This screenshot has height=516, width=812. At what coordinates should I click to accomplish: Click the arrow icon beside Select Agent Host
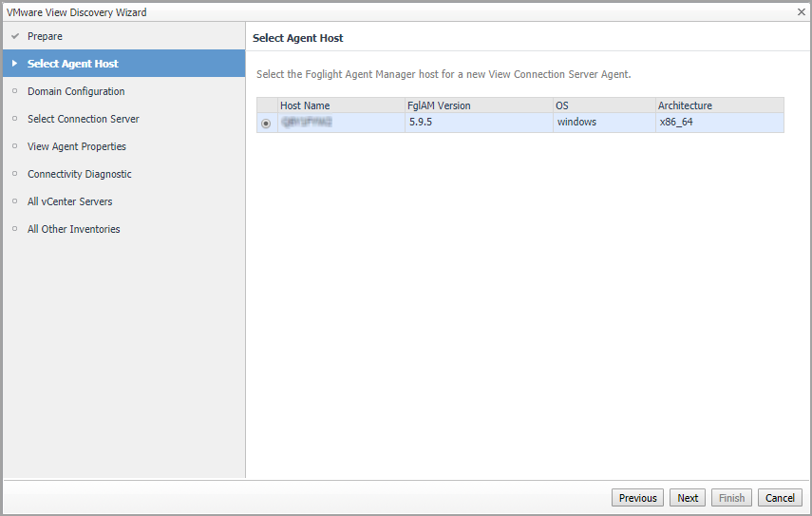(x=14, y=64)
